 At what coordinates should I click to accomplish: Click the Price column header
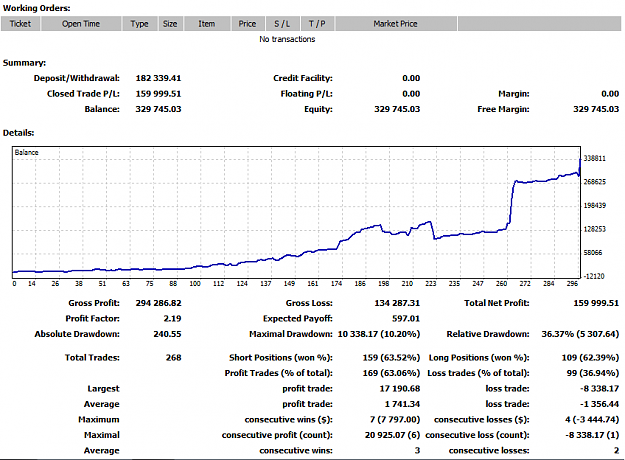click(x=248, y=24)
